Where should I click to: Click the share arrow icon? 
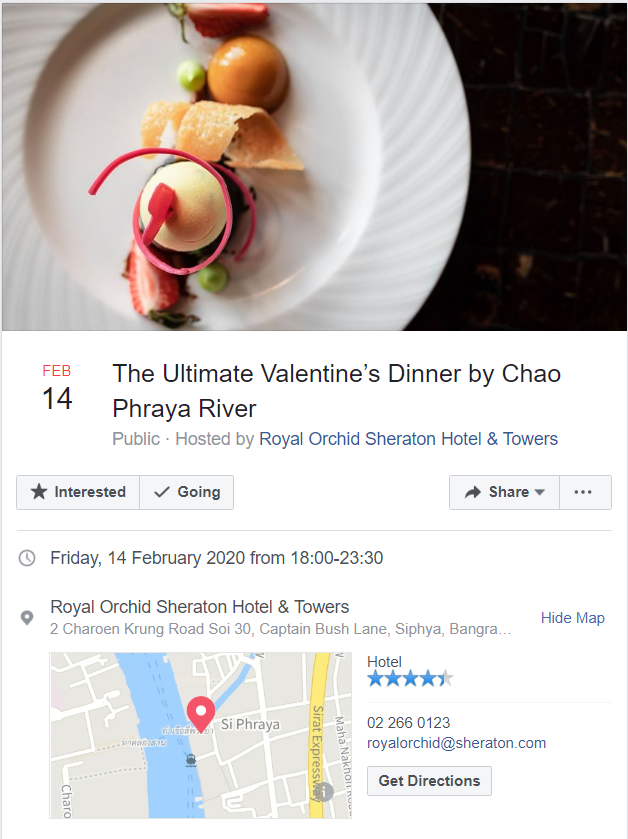(472, 492)
